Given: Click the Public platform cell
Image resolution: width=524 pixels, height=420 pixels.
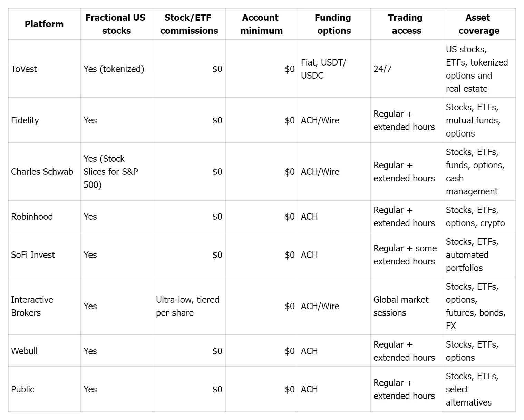Looking at the screenshot, I should (x=23, y=389).
